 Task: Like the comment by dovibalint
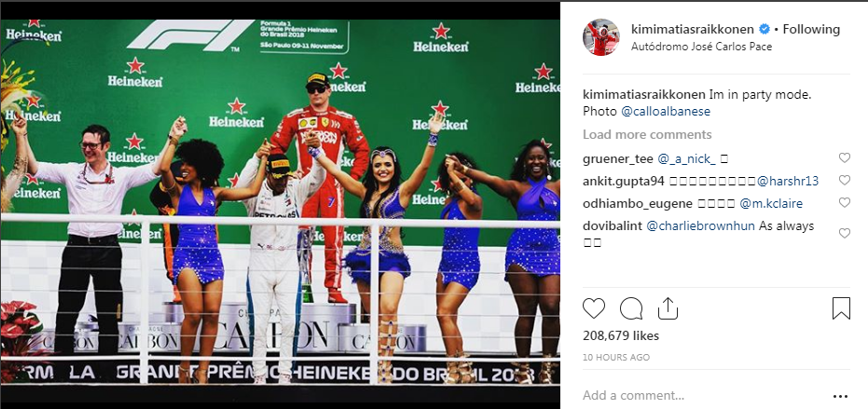coord(844,234)
